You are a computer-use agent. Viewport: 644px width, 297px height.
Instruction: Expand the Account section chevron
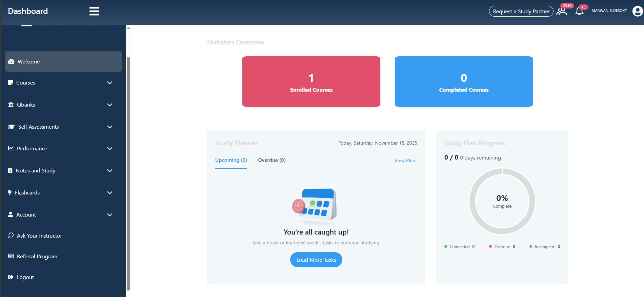pyautogui.click(x=109, y=215)
